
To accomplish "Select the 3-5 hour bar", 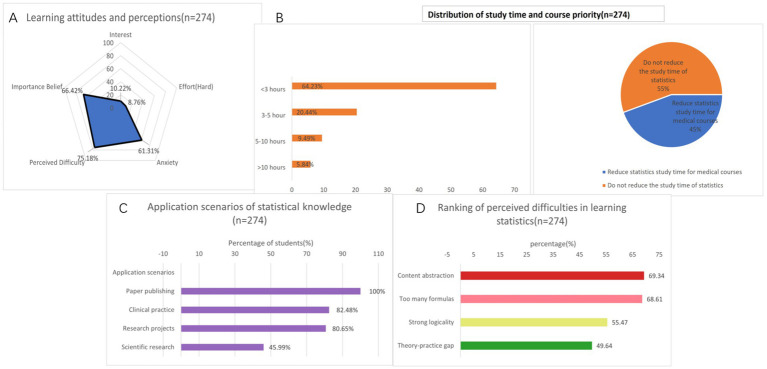I will click(x=324, y=112).
